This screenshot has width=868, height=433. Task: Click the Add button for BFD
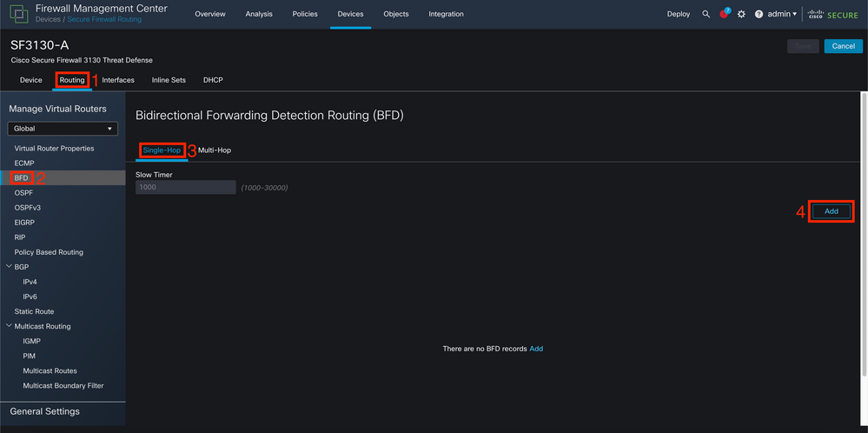(x=831, y=211)
